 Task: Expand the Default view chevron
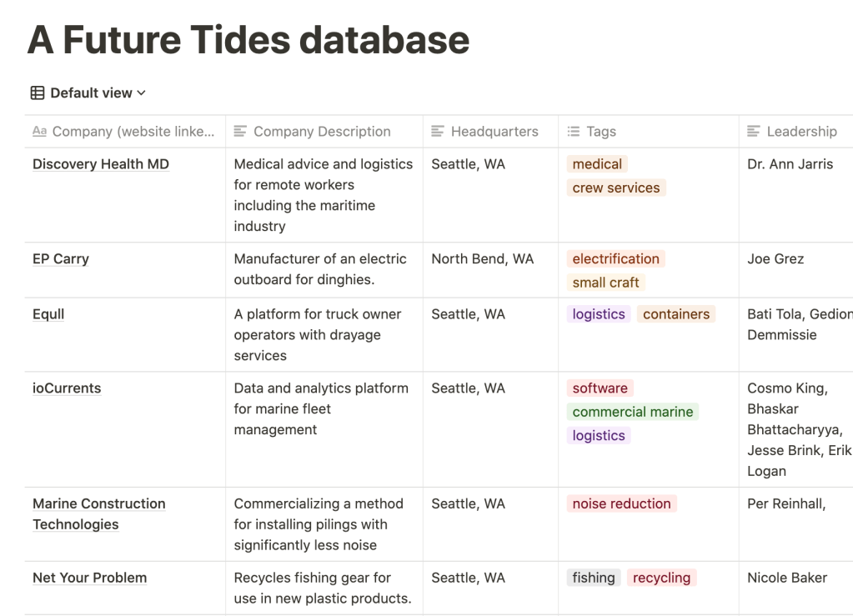pyautogui.click(x=141, y=93)
